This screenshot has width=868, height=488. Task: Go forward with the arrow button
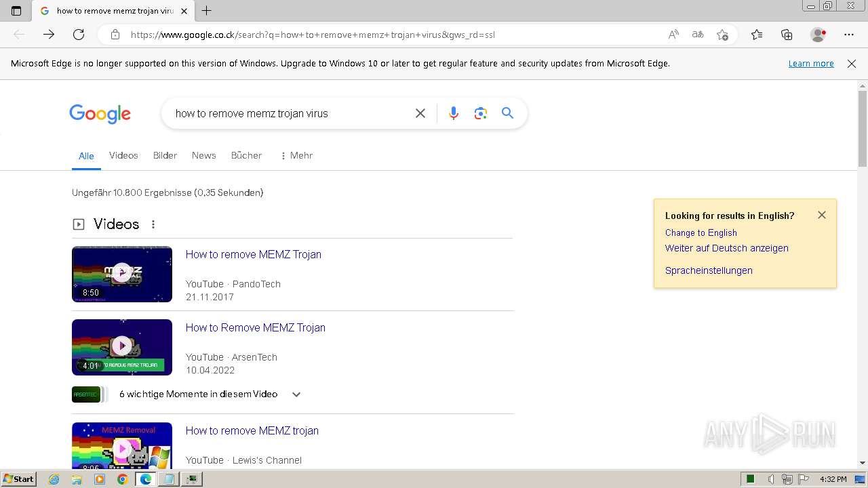[49, 35]
